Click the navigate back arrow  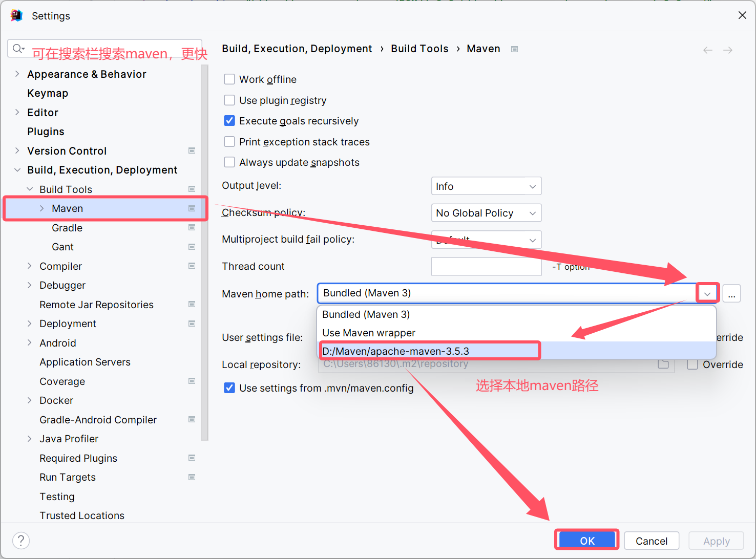708,50
